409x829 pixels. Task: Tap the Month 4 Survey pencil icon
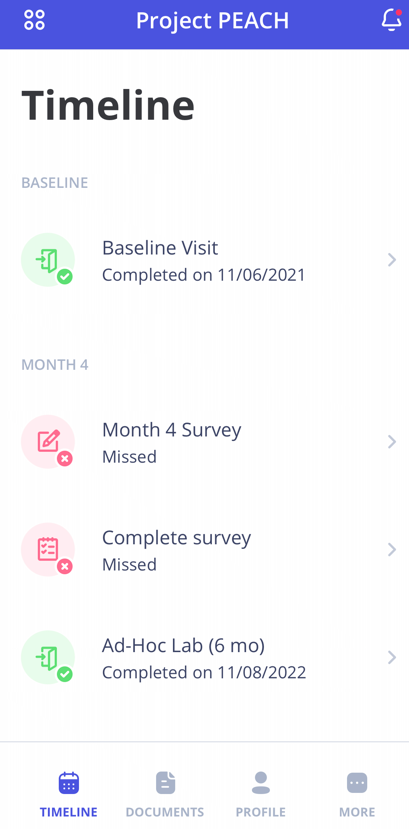[x=48, y=441]
